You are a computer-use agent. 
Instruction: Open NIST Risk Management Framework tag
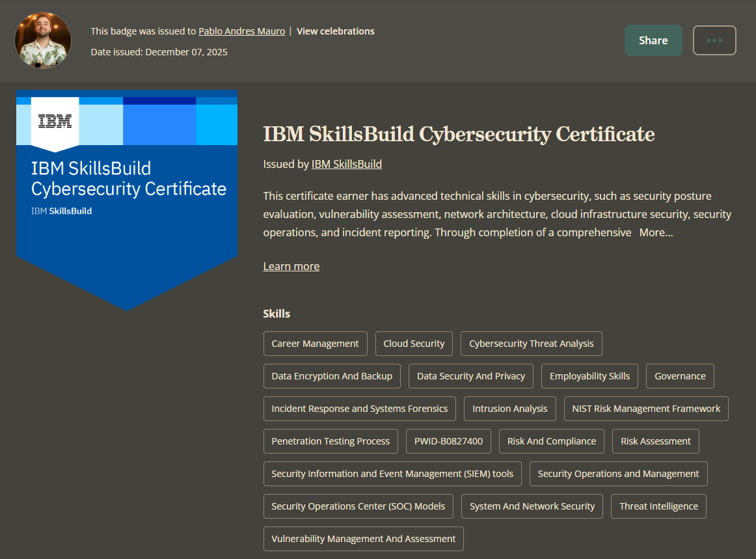(646, 409)
